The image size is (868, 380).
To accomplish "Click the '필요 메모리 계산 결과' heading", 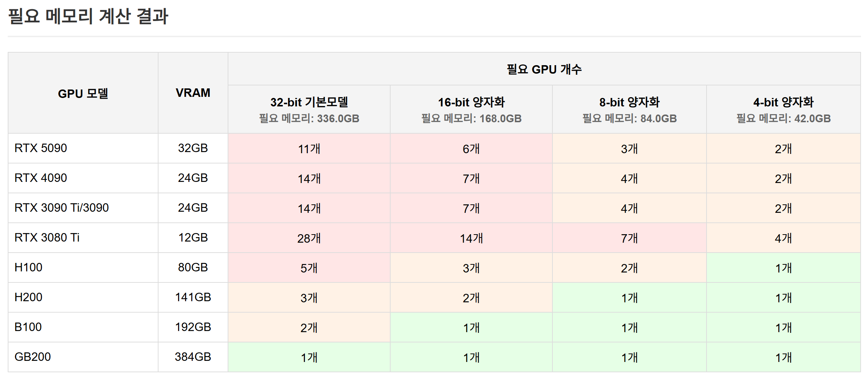I will pos(88,17).
